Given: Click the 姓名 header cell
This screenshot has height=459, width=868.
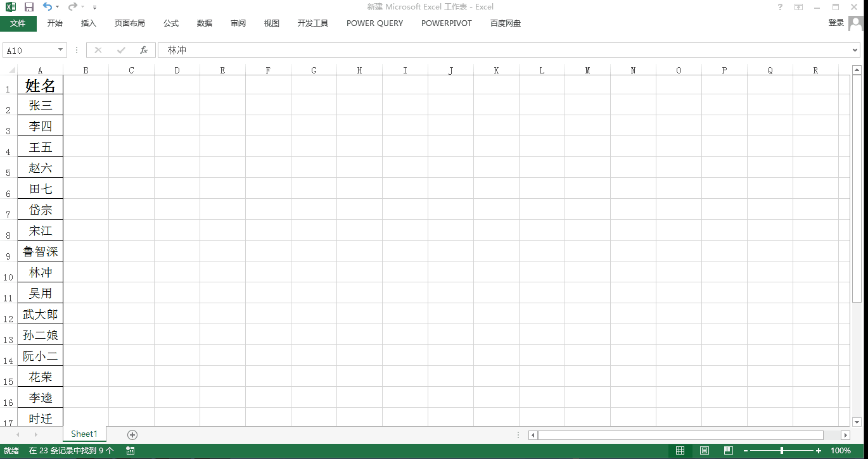Looking at the screenshot, I should tap(41, 85).
